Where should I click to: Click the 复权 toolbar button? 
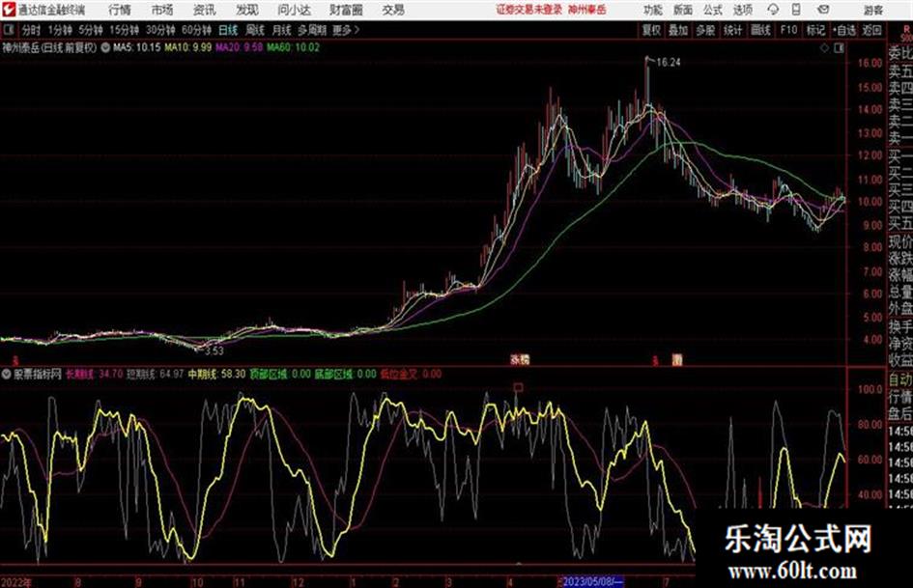click(651, 30)
